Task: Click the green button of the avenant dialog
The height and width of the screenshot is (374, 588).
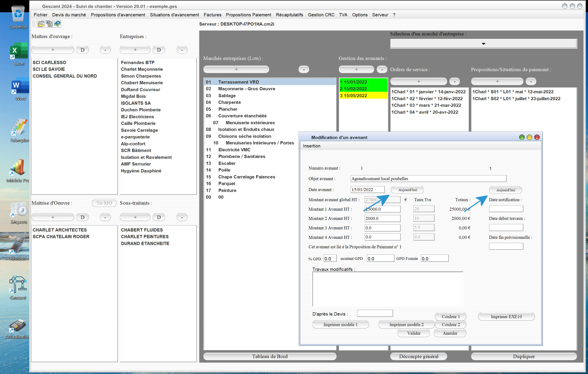Action: [522, 137]
